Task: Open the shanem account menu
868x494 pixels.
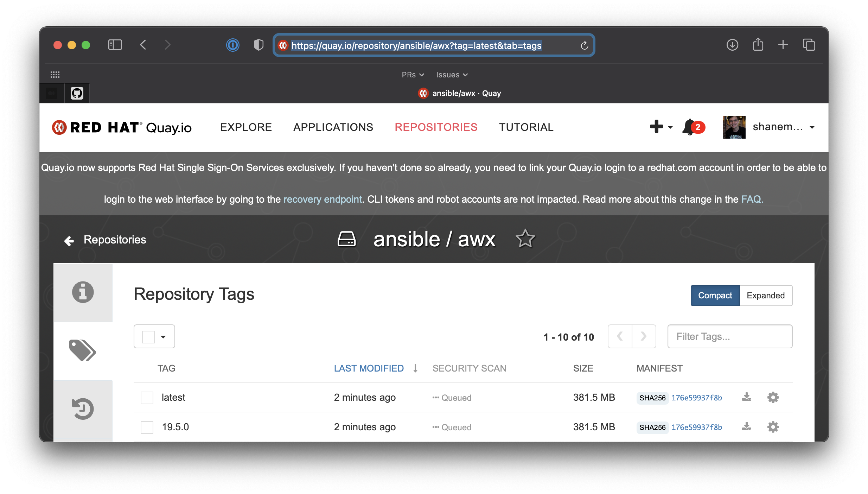Action: click(x=784, y=127)
